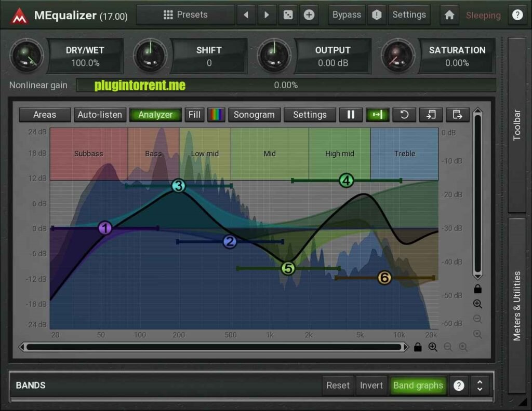Open the analyzer Settings

coord(310,115)
